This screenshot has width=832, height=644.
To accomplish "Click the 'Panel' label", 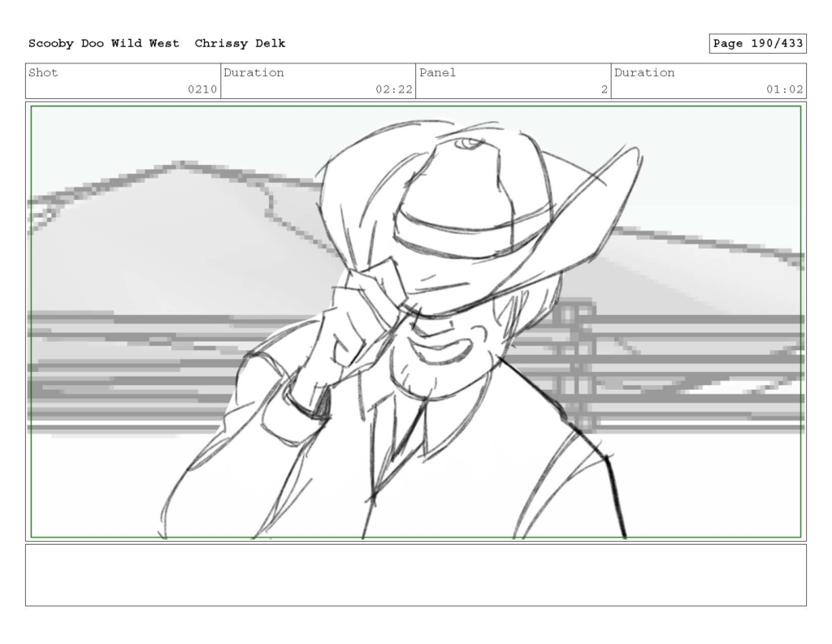I will [x=437, y=72].
